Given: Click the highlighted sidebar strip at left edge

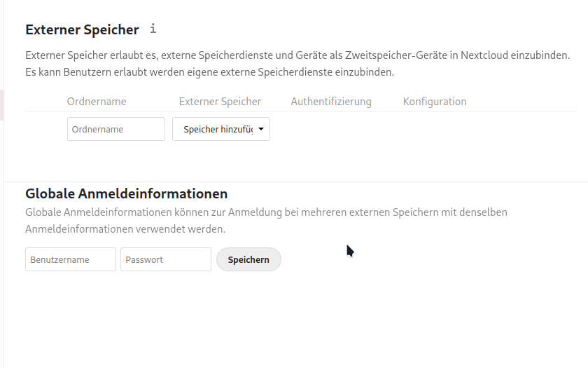Looking at the screenshot, I should (1, 105).
